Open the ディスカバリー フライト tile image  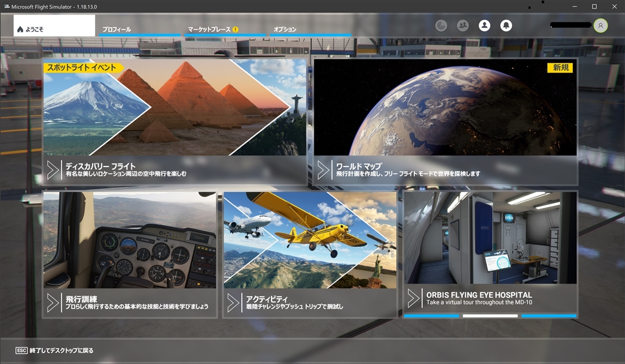[175, 107]
